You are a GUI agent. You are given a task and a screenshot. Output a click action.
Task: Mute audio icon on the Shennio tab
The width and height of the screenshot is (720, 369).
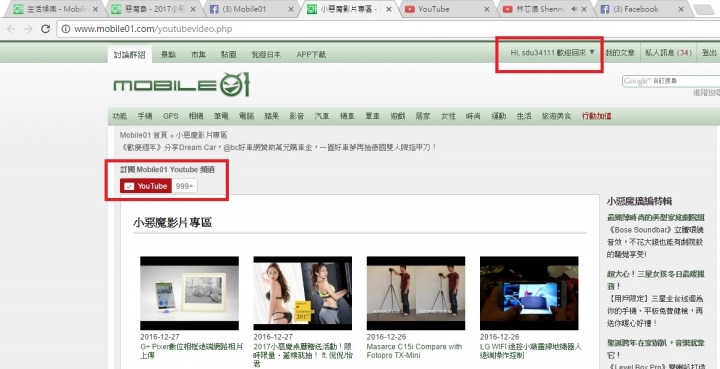click(x=574, y=9)
